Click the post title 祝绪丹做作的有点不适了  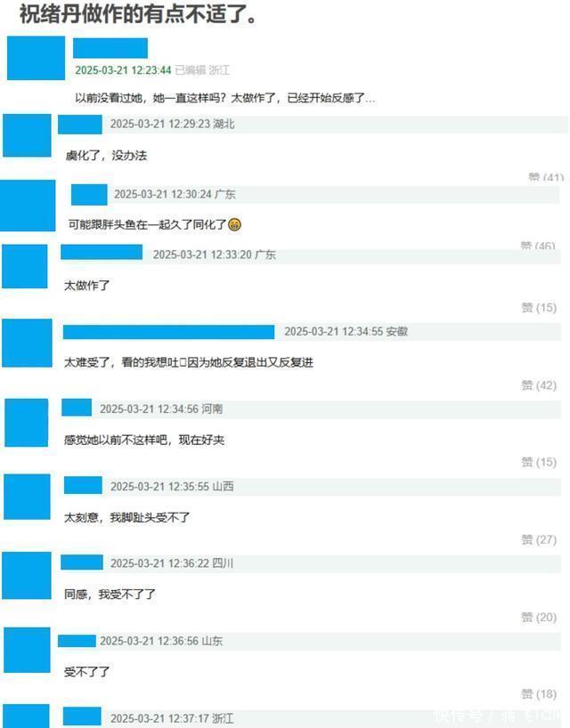coord(138,14)
